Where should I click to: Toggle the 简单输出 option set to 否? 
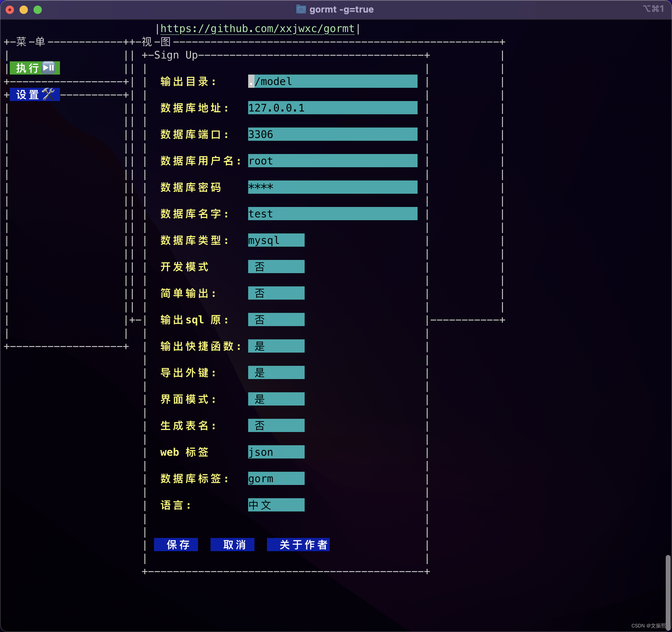276,293
